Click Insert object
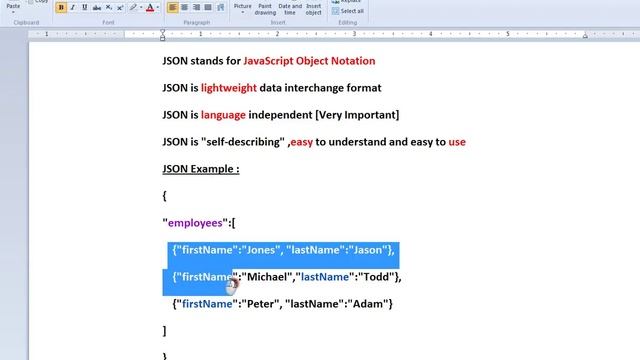640x360 pixels. (313, 9)
